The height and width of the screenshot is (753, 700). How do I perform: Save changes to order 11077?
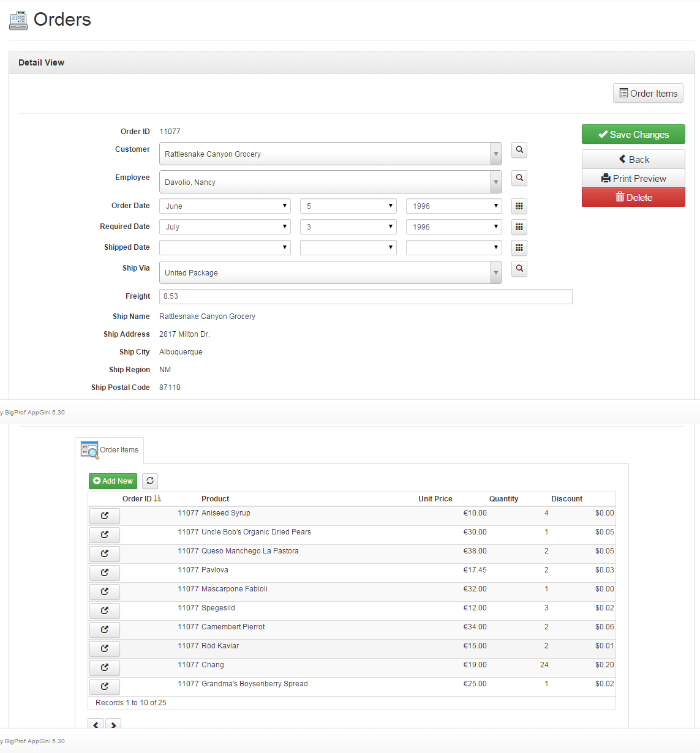pos(633,134)
